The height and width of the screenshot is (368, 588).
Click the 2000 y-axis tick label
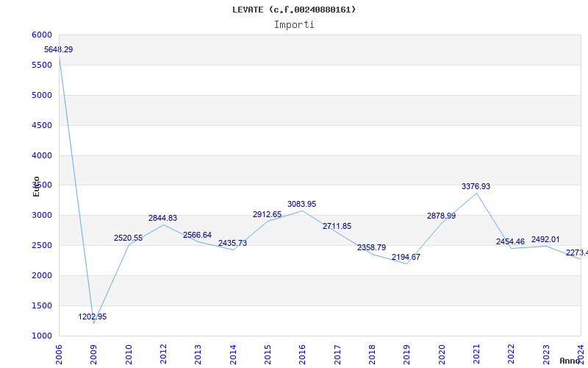pyautogui.click(x=42, y=275)
